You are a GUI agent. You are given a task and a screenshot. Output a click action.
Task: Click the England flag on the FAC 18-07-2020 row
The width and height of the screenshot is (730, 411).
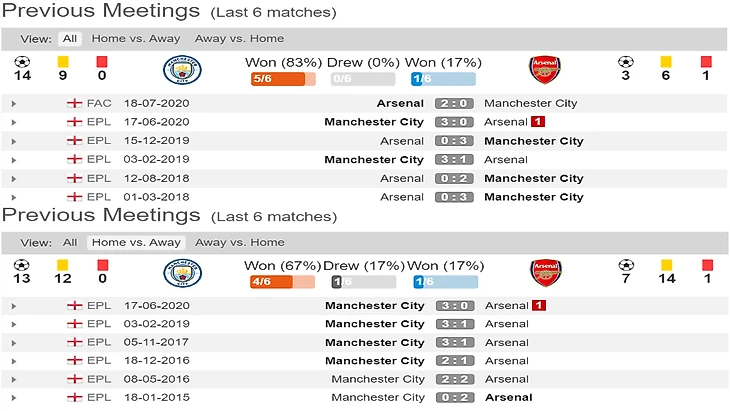[73, 103]
